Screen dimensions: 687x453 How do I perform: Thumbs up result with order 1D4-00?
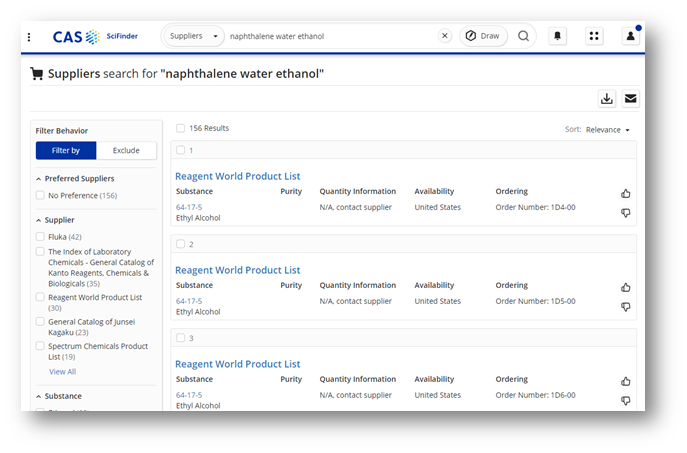(626, 193)
